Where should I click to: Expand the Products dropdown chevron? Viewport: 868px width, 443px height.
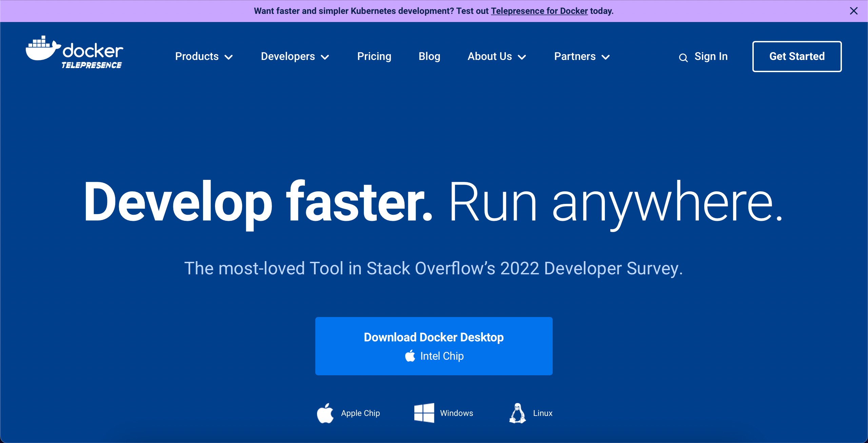(x=229, y=57)
